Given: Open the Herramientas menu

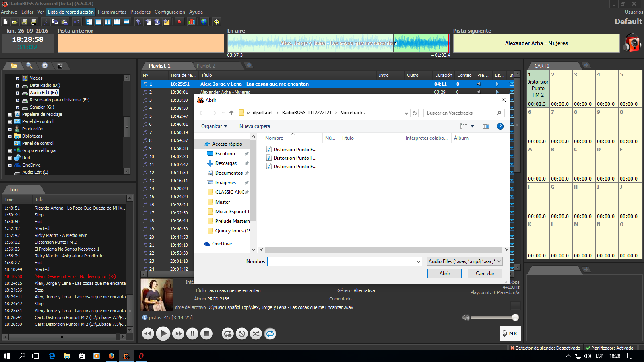Looking at the screenshot, I should click(x=112, y=12).
